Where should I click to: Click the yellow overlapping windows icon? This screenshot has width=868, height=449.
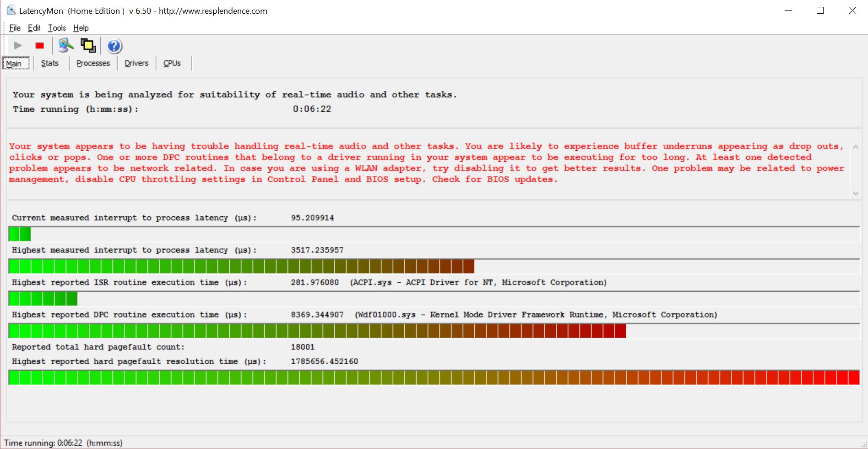[x=88, y=45]
